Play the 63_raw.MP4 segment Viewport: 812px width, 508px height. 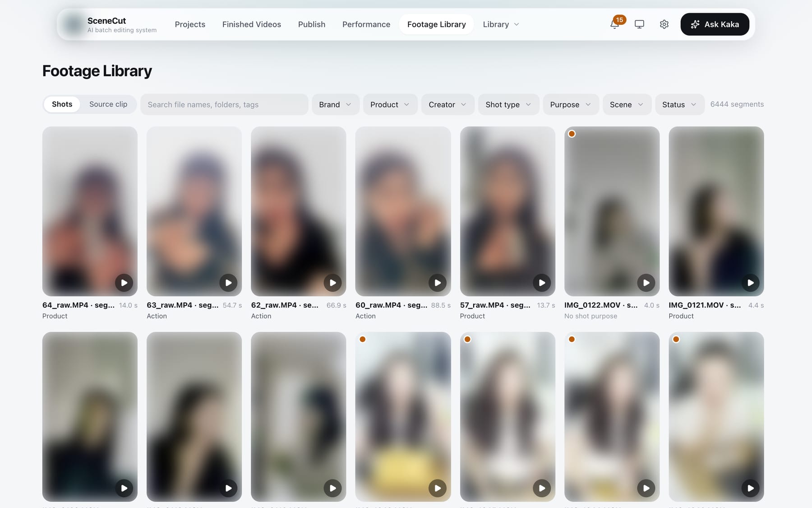228,283
